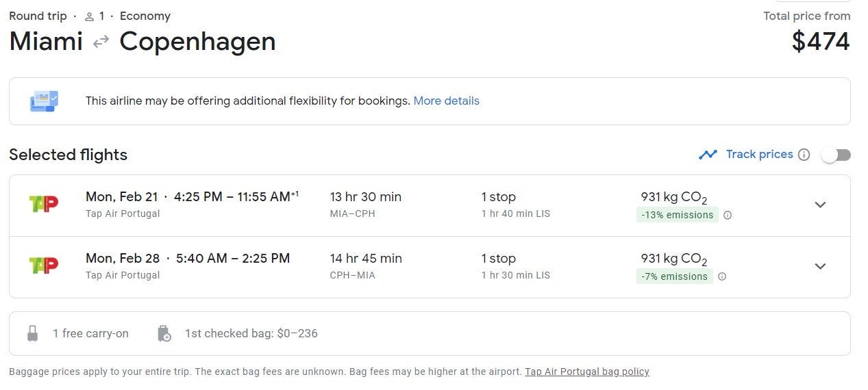Click the Track prices label
Viewport: 868px width, 390px height.
(x=759, y=155)
